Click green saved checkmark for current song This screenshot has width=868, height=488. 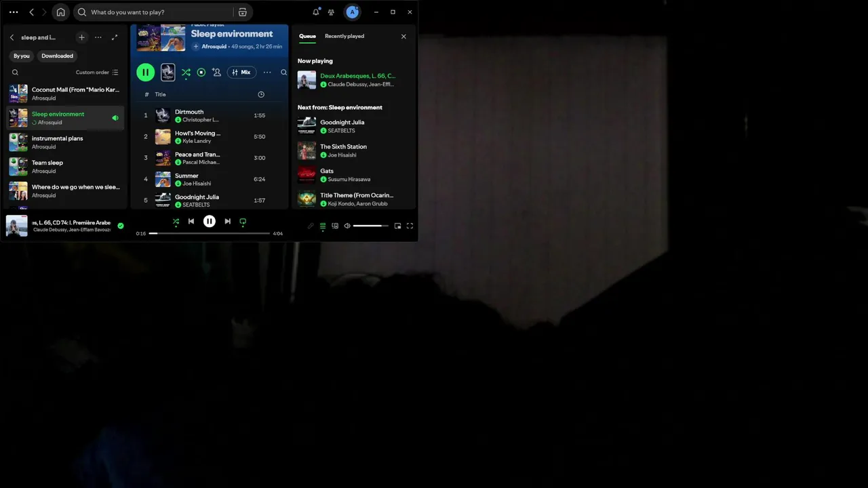point(121,226)
